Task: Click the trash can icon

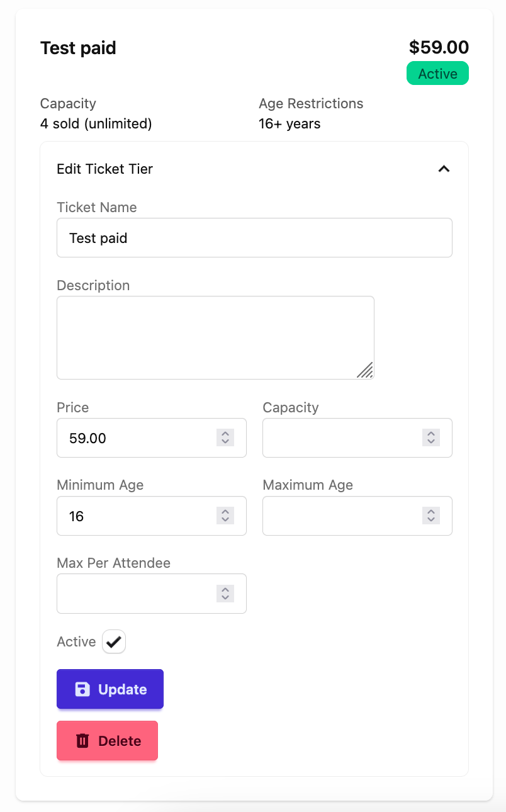Action: 82,741
